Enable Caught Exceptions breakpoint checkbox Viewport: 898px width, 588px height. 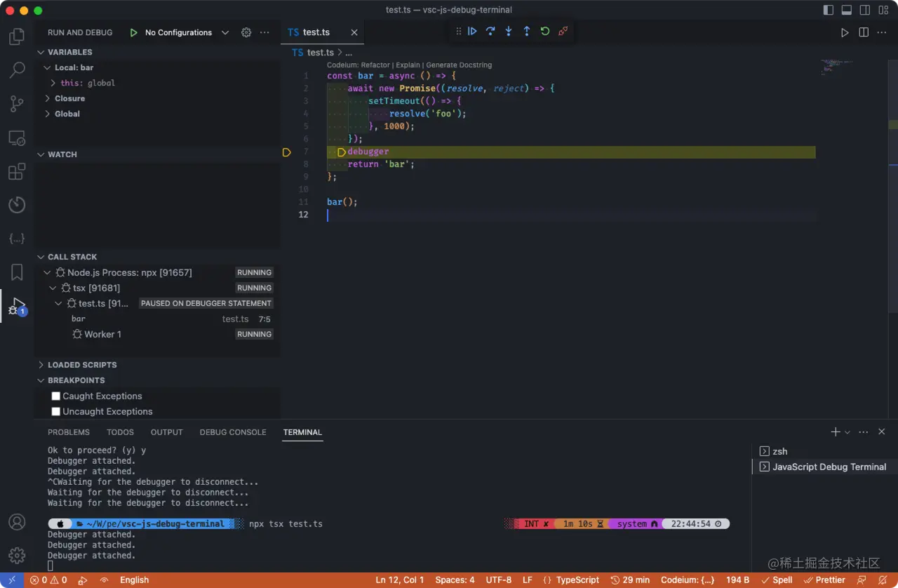click(x=56, y=396)
